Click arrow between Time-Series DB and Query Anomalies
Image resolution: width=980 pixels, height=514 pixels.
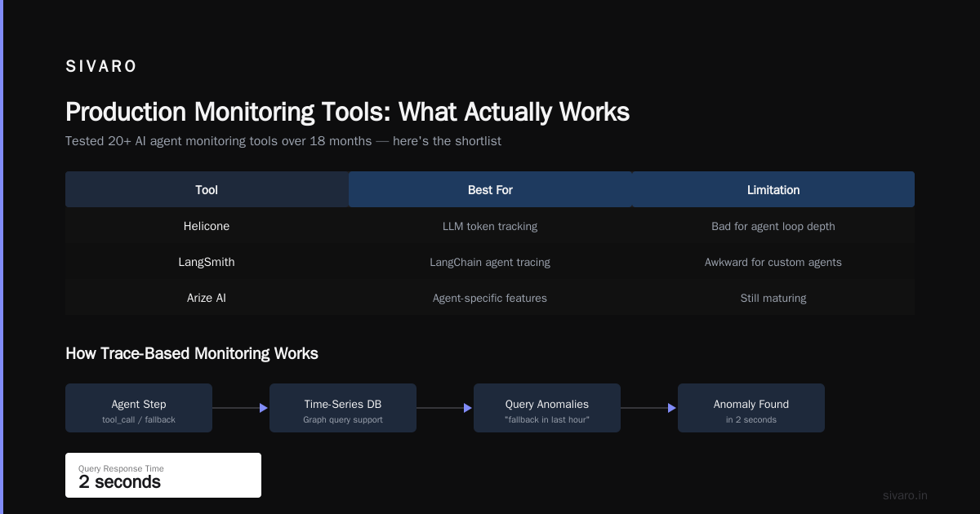click(445, 408)
